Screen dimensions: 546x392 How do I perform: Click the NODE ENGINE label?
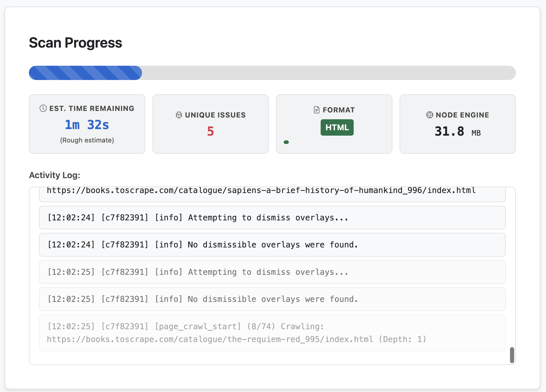(462, 115)
